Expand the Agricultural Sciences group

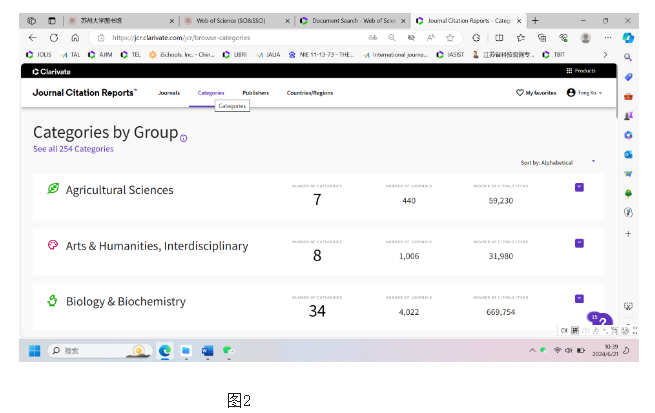[579, 187]
